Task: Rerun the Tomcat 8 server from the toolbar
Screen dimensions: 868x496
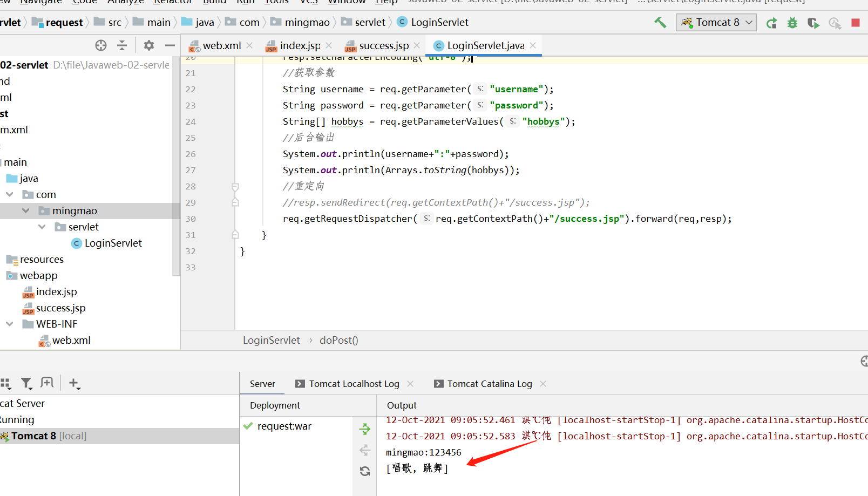Action: click(x=772, y=23)
